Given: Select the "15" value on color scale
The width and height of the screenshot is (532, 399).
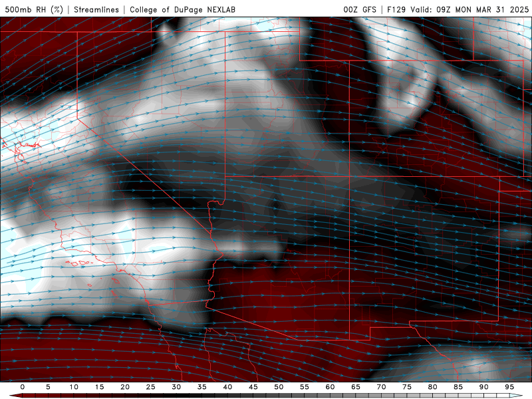Looking at the screenshot, I should tap(99, 387).
